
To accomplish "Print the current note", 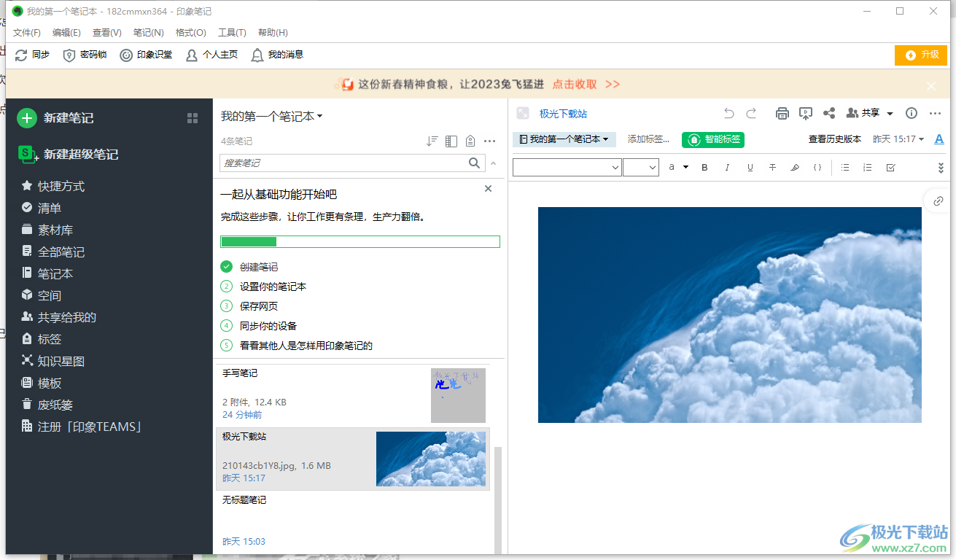I will tap(782, 113).
